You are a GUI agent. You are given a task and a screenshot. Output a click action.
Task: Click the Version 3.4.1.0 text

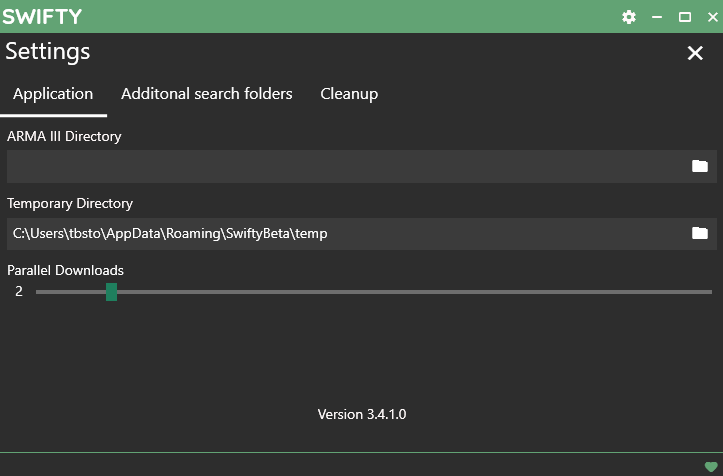pyautogui.click(x=361, y=414)
